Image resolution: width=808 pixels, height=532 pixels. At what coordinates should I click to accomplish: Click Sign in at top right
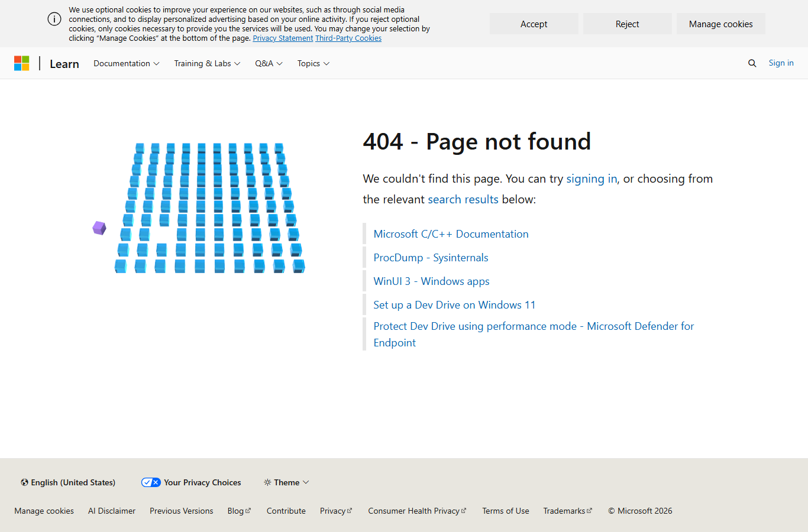click(x=781, y=63)
